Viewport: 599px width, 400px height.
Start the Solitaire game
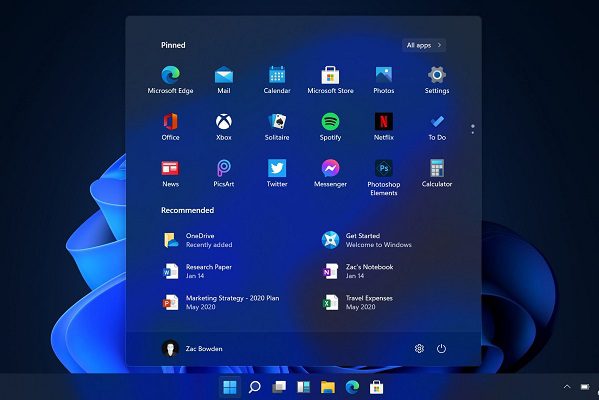[277, 126]
